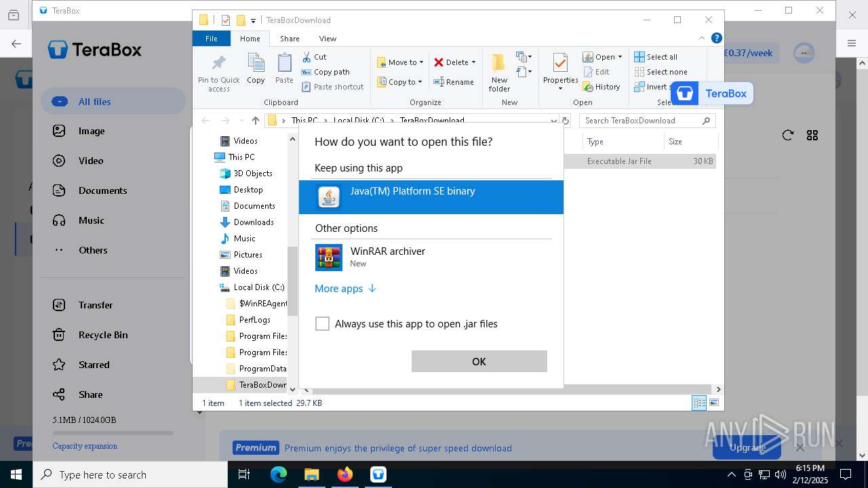Click Pin to Quick access icon
The image size is (868, 488).
(x=218, y=73)
